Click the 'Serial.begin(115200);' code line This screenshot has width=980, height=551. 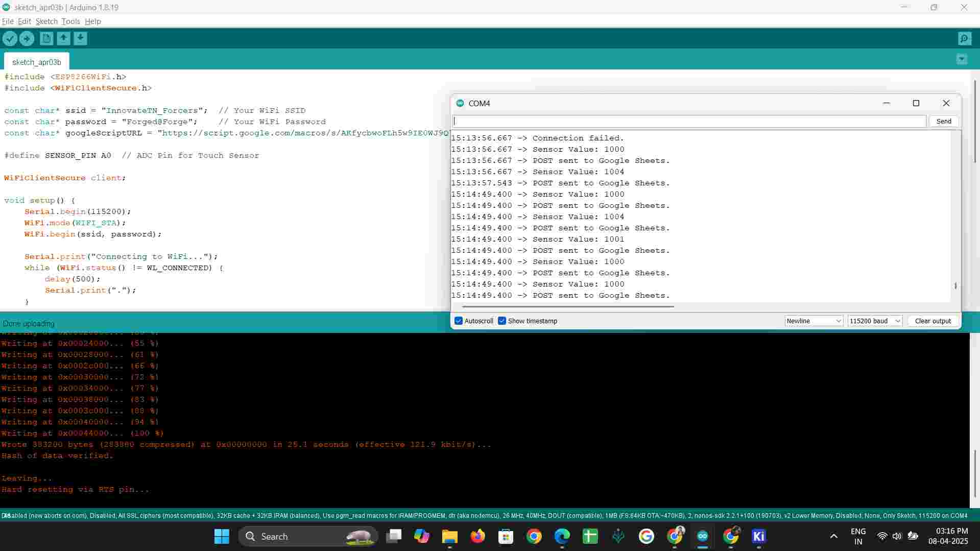pos(78,211)
